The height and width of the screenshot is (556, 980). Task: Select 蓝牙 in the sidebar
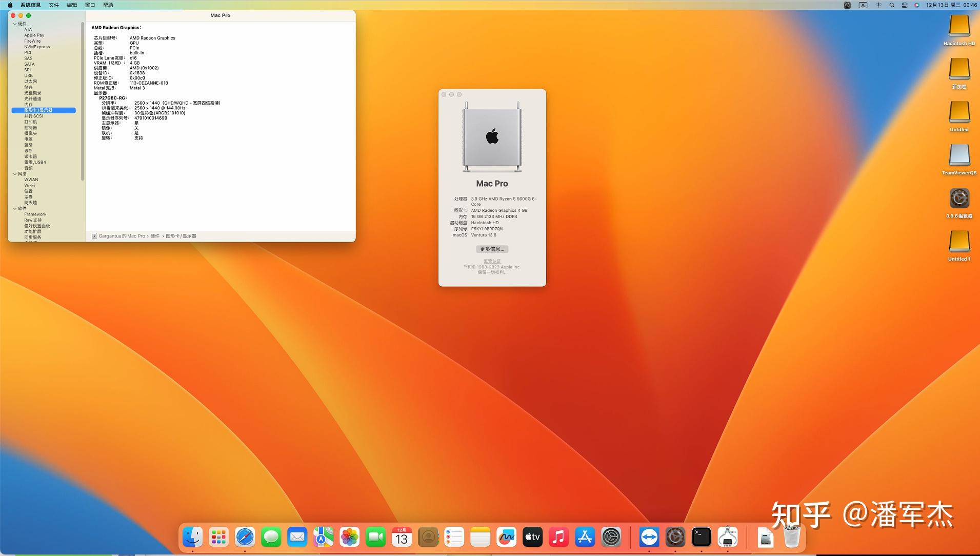tap(28, 145)
